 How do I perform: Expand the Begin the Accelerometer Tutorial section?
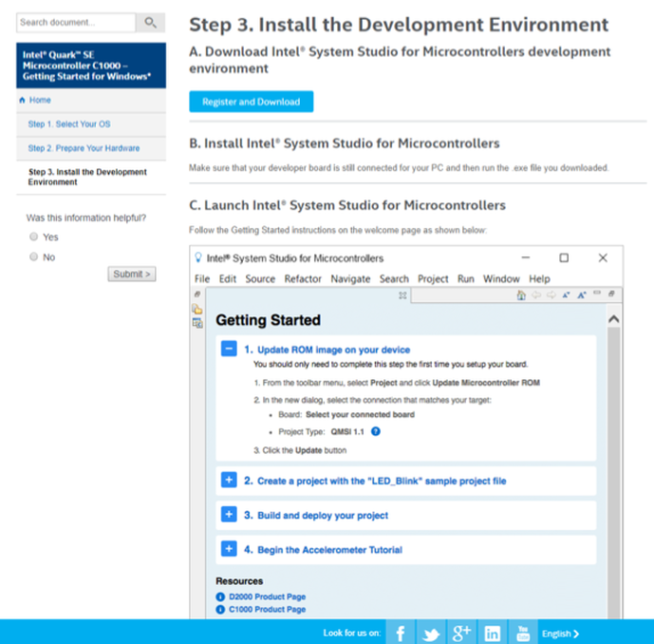229,549
